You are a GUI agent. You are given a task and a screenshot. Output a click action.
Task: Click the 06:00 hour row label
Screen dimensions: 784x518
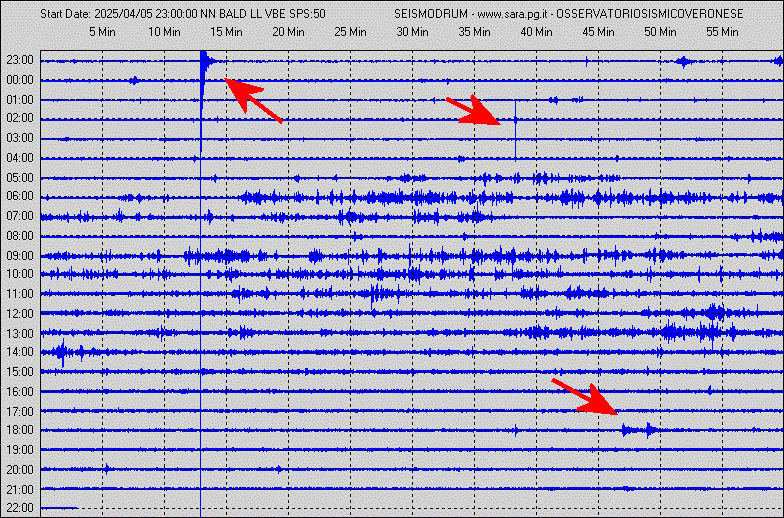pyautogui.click(x=20, y=196)
